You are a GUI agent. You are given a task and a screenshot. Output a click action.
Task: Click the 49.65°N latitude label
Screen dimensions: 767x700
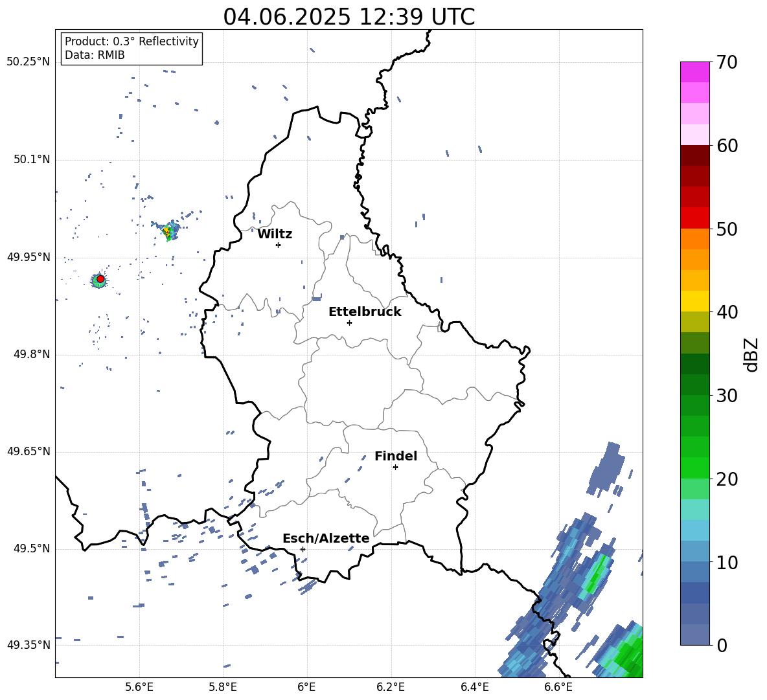coord(29,451)
